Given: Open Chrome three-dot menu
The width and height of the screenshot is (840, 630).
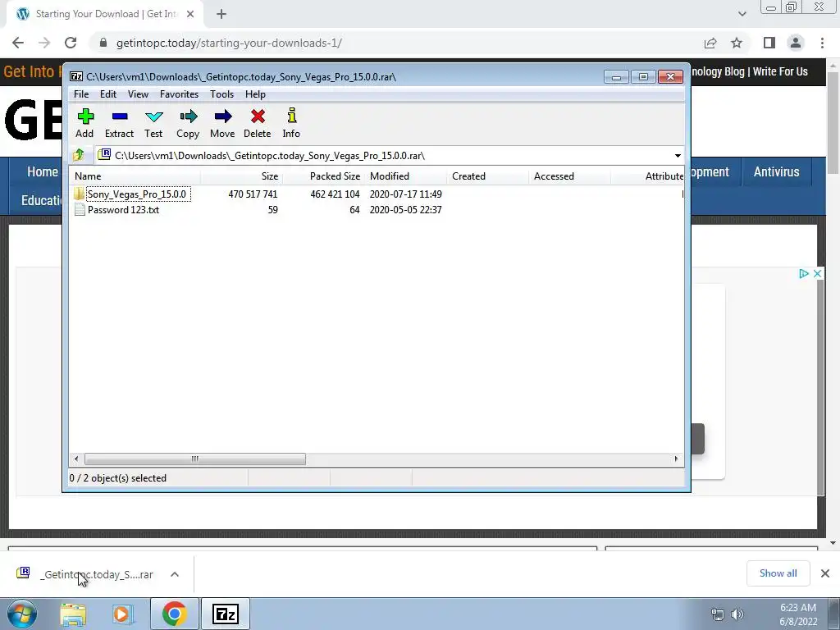Looking at the screenshot, I should click(822, 43).
